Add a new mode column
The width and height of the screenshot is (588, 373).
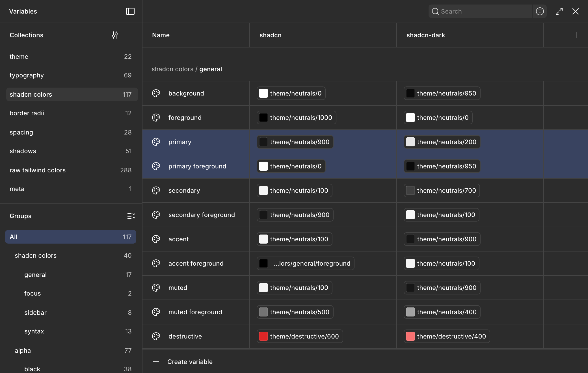(576, 35)
